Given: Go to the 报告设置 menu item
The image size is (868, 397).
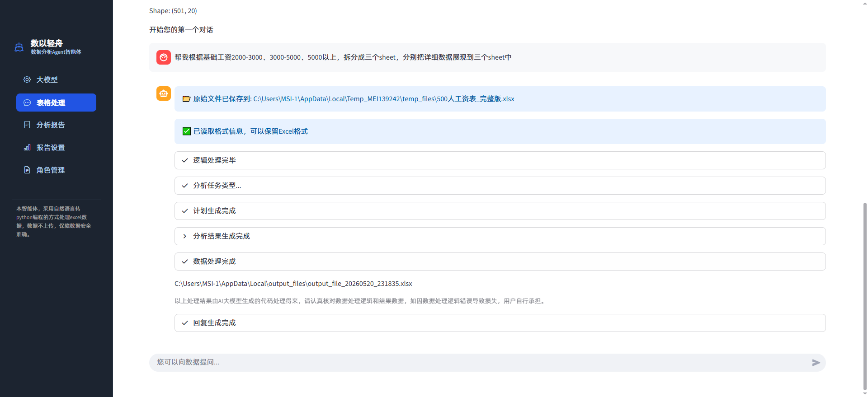Looking at the screenshot, I should point(56,147).
